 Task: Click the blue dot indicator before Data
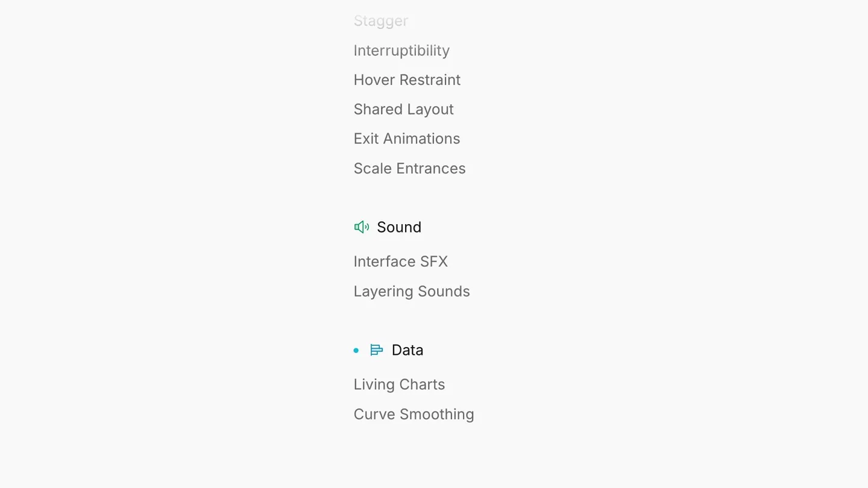coord(356,350)
